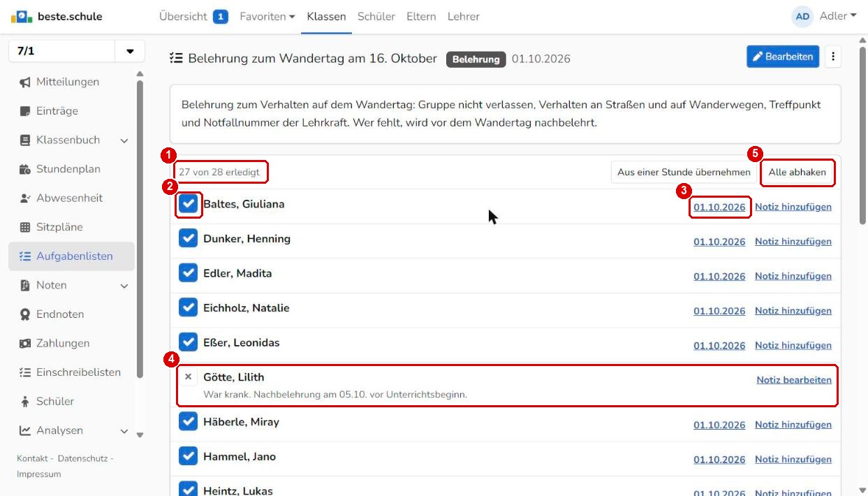Click the Abwesenheit person icon
Screen dimensions: 868x496
click(x=25, y=198)
